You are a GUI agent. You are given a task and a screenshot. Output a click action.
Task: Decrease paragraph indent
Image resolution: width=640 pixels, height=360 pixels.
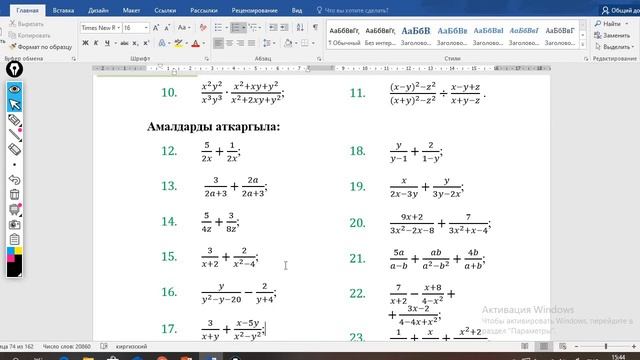pyautogui.click(x=273, y=27)
